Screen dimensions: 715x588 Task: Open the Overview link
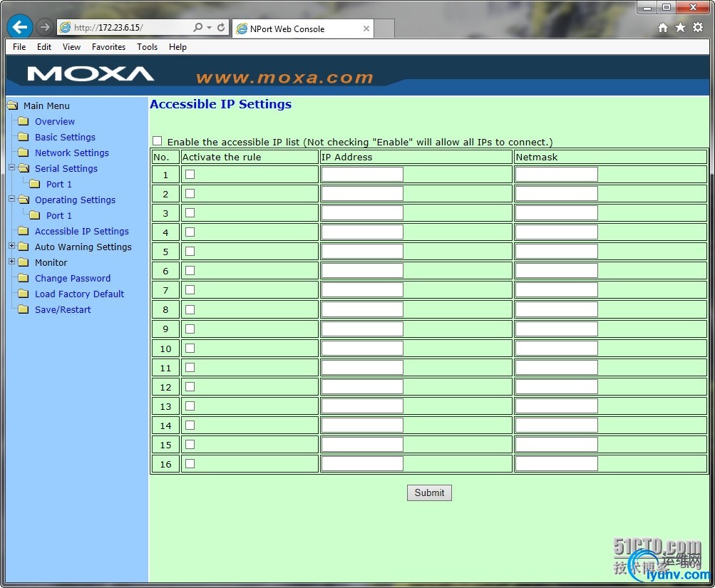pyautogui.click(x=55, y=121)
